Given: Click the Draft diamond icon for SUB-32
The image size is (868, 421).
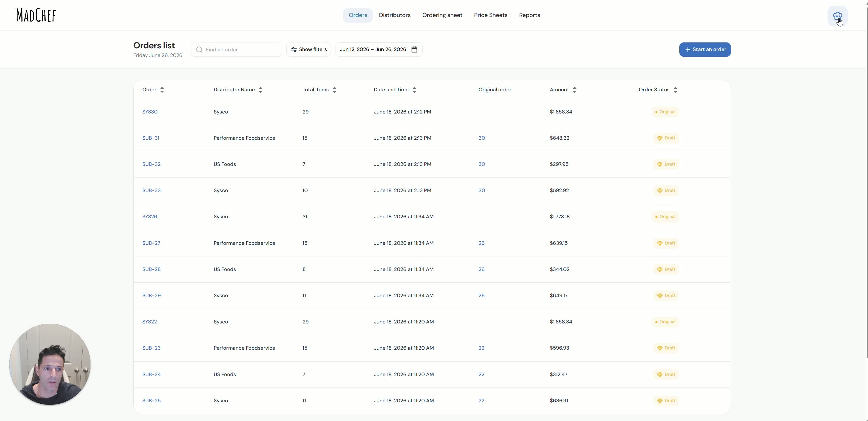Looking at the screenshot, I should pos(660,165).
